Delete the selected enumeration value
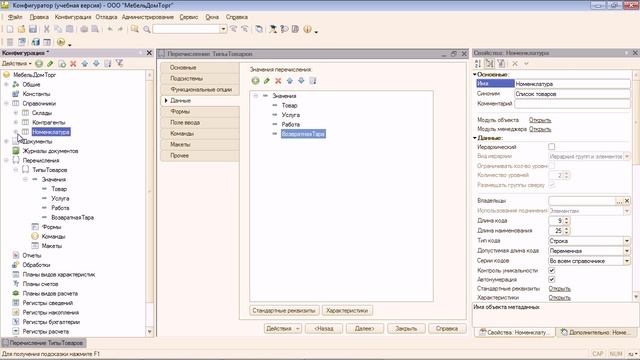This screenshot has height=360, width=640. (278, 81)
